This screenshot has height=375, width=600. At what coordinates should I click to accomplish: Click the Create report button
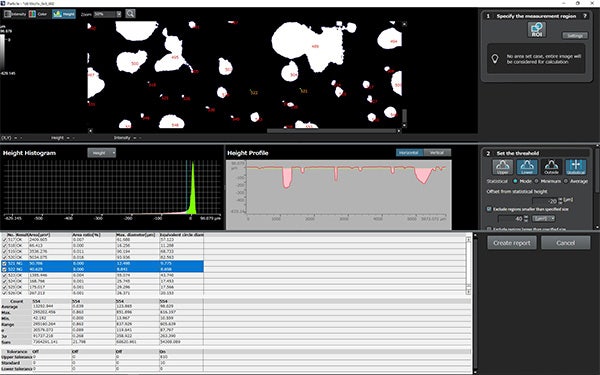(x=512, y=243)
